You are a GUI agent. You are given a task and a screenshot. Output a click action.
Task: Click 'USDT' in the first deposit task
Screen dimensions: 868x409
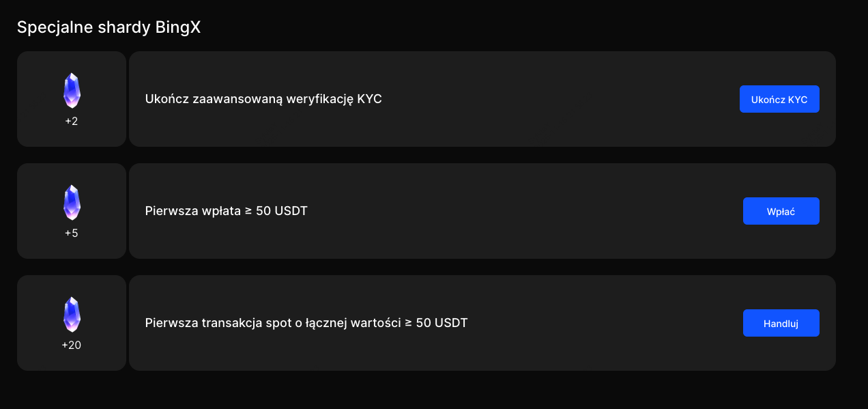(x=291, y=211)
